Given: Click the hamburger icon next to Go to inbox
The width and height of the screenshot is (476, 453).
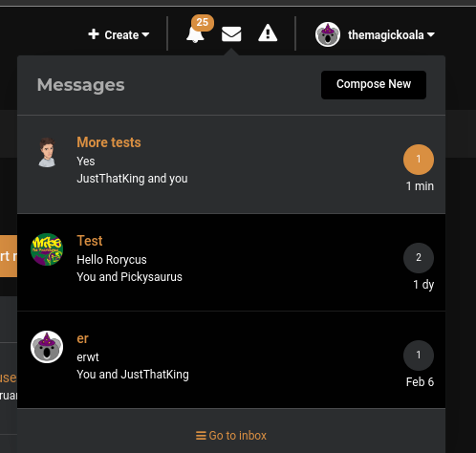Looking at the screenshot, I should 201,436.
